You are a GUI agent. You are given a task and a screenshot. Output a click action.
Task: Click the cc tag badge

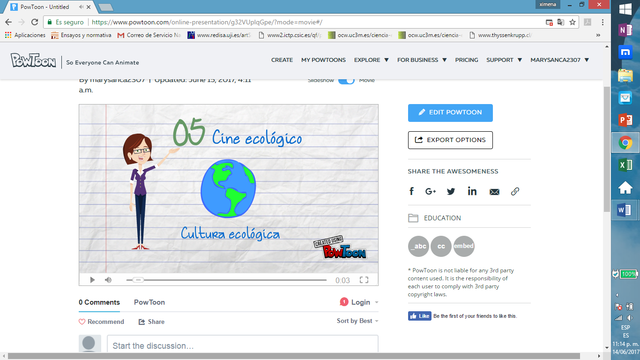(441, 246)
